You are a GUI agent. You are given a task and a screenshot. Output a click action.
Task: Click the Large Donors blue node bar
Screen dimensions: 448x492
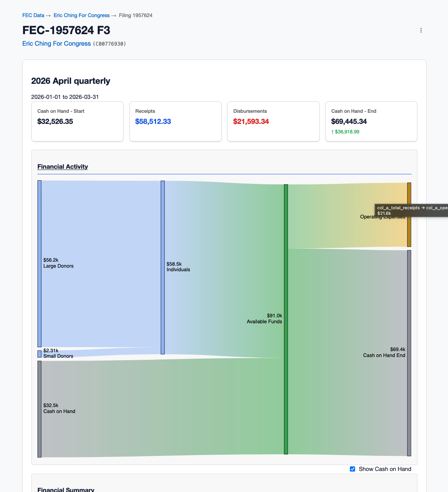coord(39,264)
